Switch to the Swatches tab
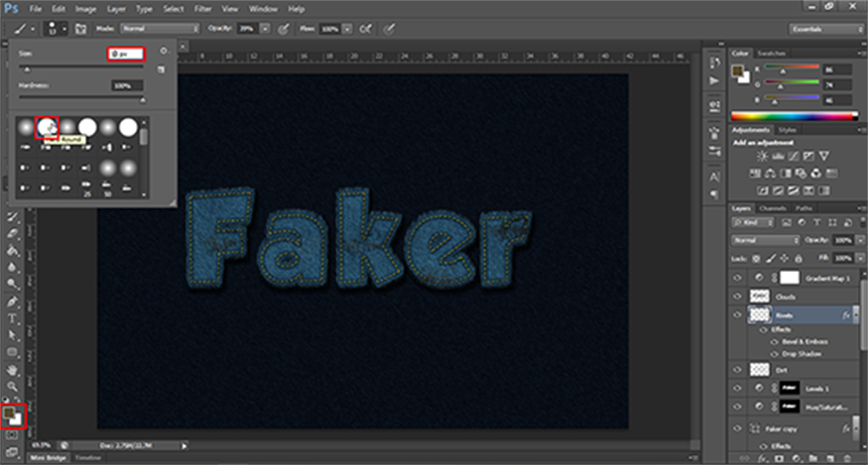 click(771, 53)
